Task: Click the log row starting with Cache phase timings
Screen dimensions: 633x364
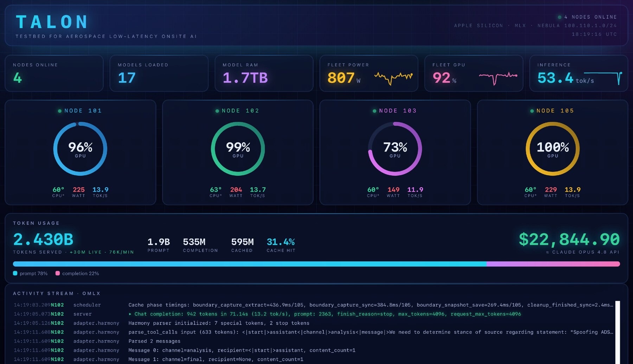Action: click(313, 305)
